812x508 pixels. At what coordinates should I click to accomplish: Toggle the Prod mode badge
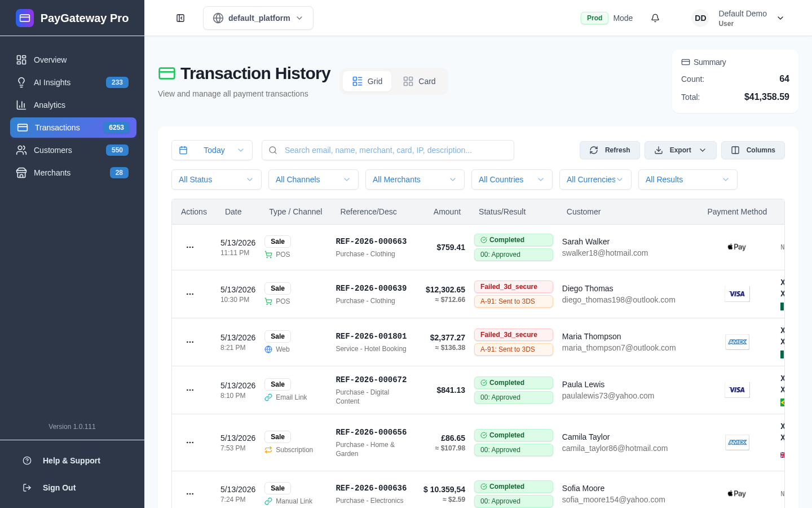[594, 18]
